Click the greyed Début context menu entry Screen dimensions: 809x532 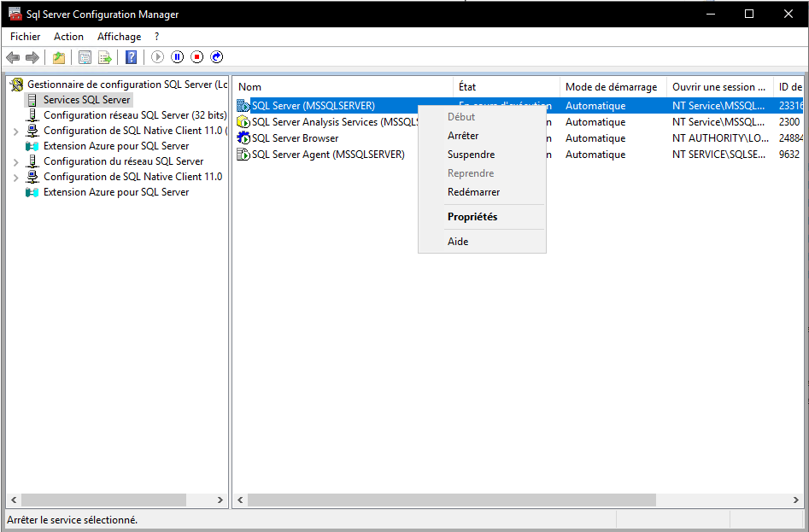[x=482, y=117]
